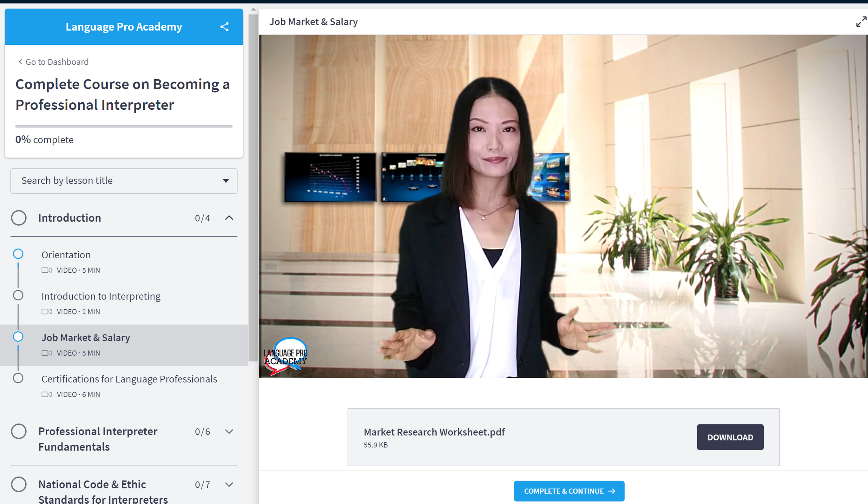
Task: Expand Professional Interpreter Fundamentals section
Action: click(x=229, y=431)
